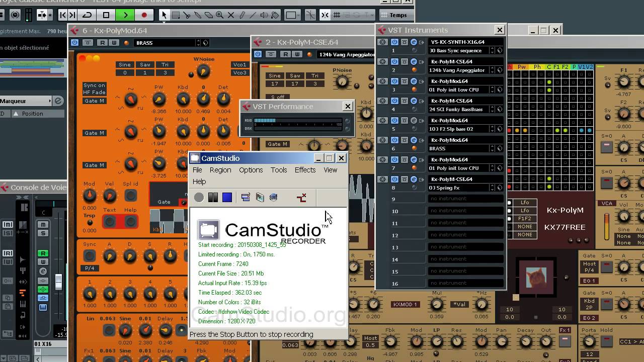Click mixer channel volume fader handle
The image size is (644, 362).
(58, 282)
